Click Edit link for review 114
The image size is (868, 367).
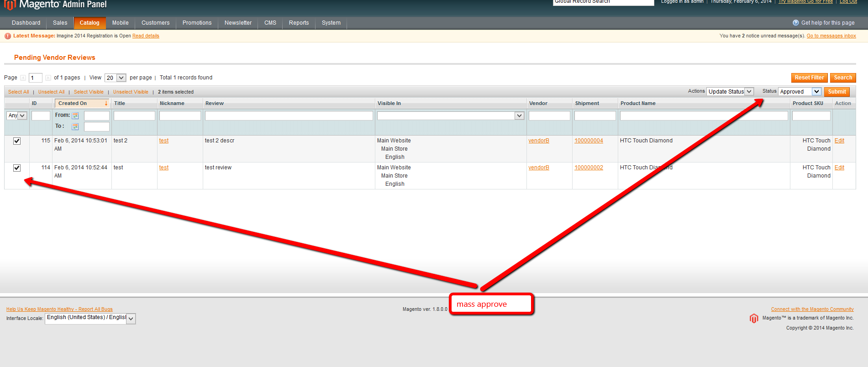[x=839, y=168]
